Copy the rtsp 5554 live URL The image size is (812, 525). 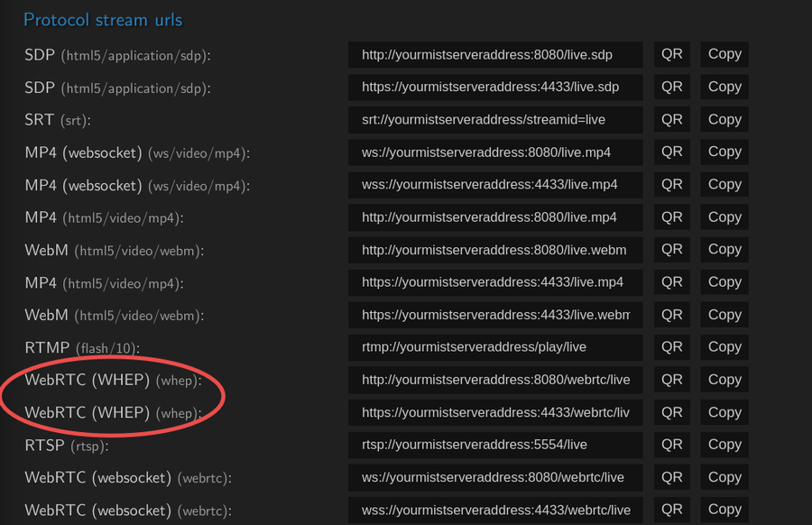pos(724,445)
